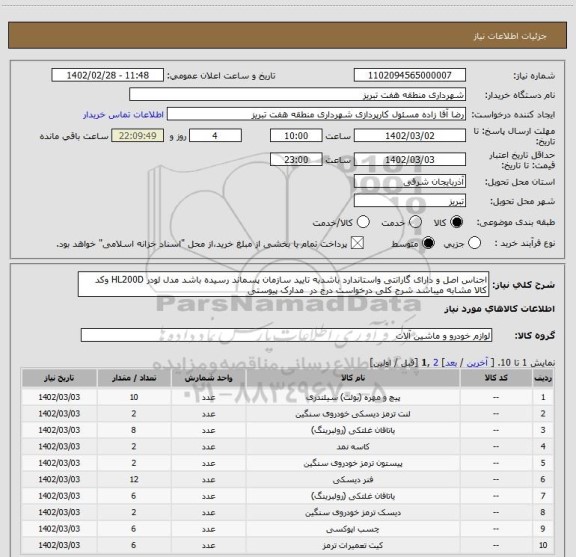Click the delivery city field تبریز
The image size is (576, 557).
pyautogui.click(x=410, y=201)
